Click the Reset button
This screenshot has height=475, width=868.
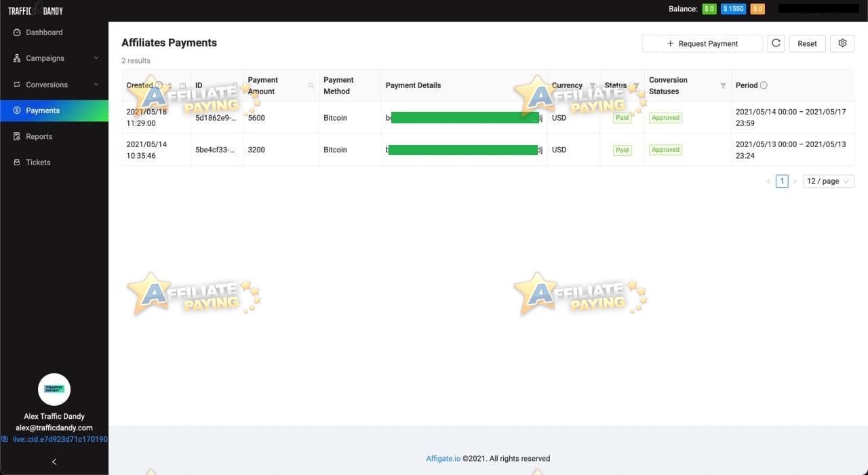tap(807, 43)
